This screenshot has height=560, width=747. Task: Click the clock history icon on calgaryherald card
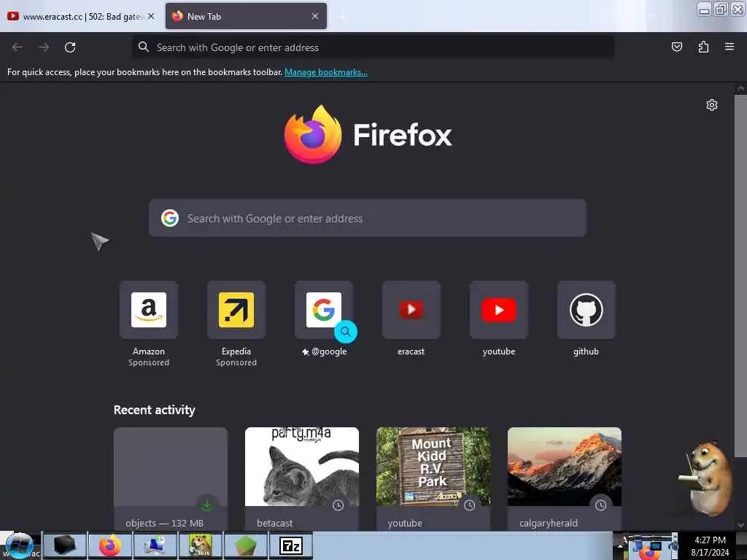pos(601,505)
